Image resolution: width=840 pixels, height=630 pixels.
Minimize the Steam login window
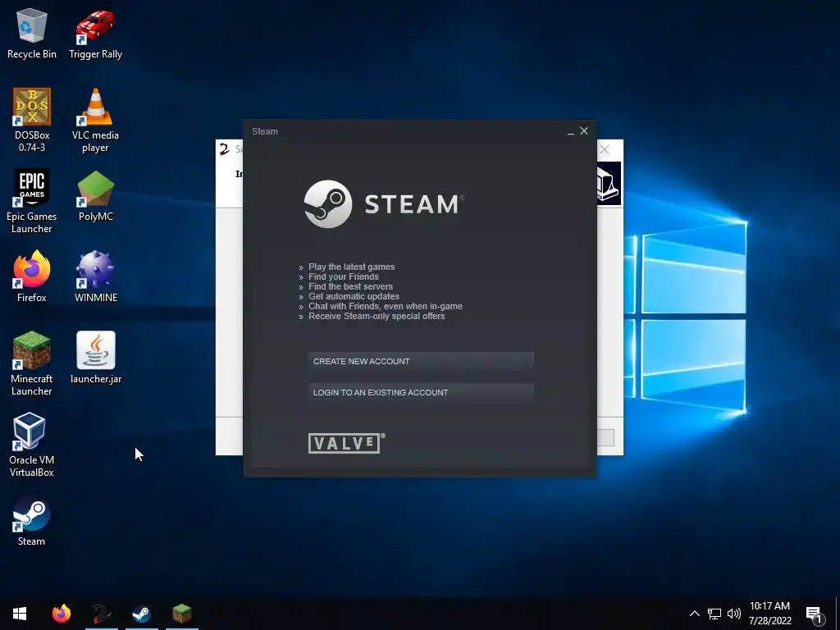point(571,131)
